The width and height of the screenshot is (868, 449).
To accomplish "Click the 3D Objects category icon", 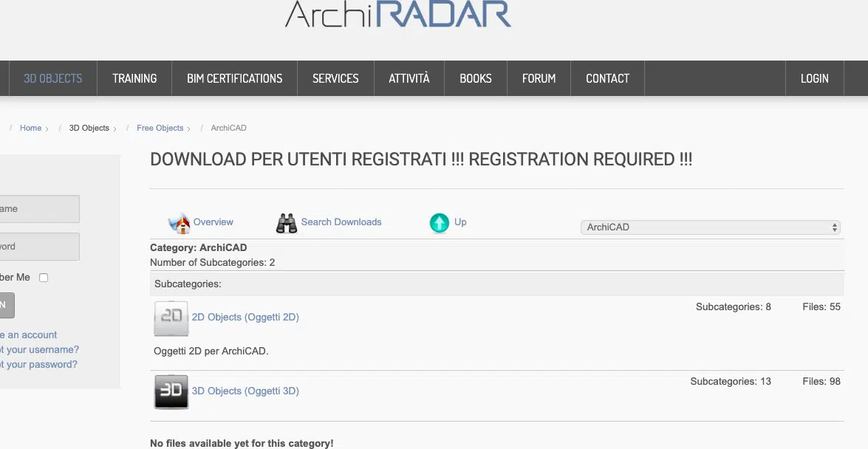I will click(x=171, y=391).
